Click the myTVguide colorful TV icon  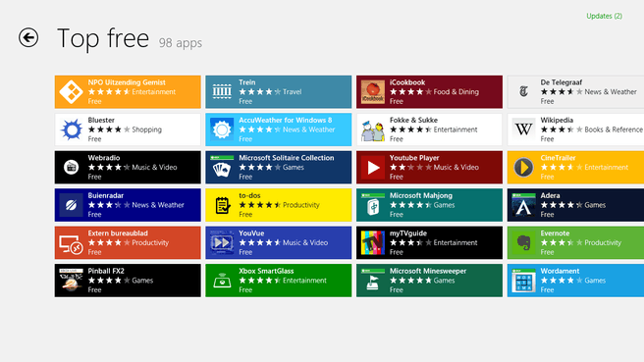click(372, 242)
